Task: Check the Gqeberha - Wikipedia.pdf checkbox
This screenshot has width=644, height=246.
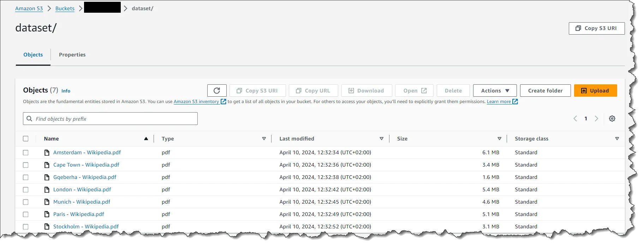Action: pos(26,177)
